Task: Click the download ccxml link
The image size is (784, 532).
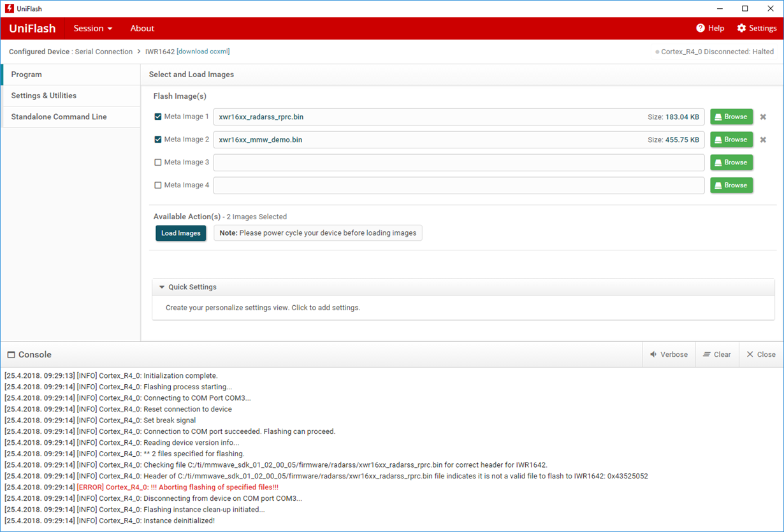Action: (203, 52)
